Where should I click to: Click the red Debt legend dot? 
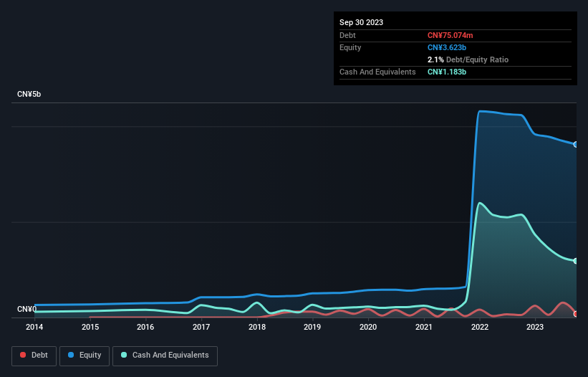23,355
